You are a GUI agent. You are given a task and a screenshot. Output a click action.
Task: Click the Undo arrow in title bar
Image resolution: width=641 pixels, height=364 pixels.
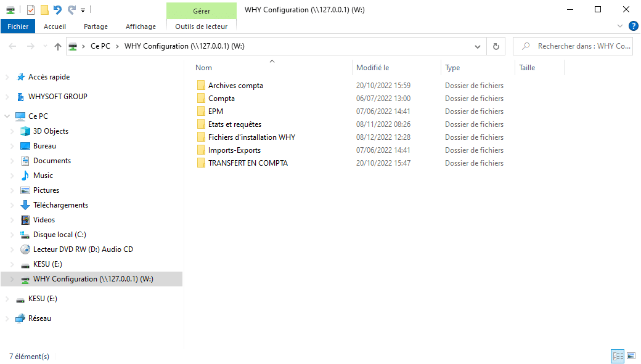pyautogui.click(x=58, y=10)
